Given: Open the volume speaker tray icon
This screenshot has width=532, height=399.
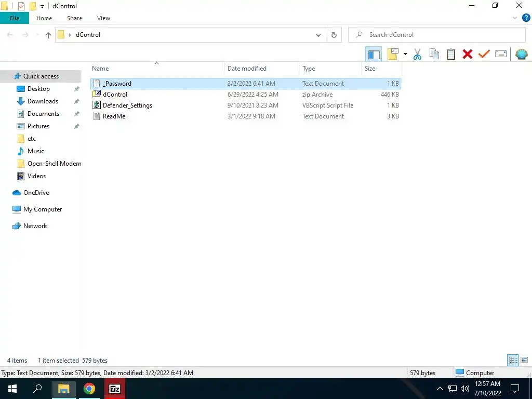Looking at the screenshot, I should click(464, 389).
